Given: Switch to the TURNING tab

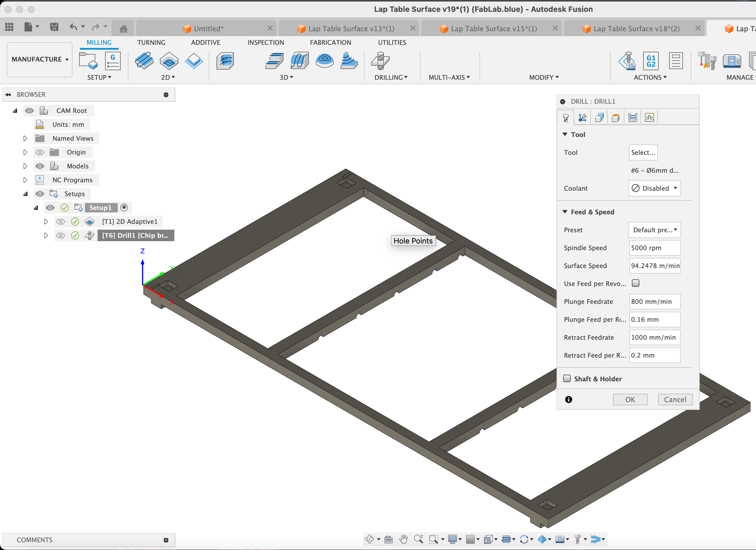Looking at the screenshot, I should pos(151,43).
